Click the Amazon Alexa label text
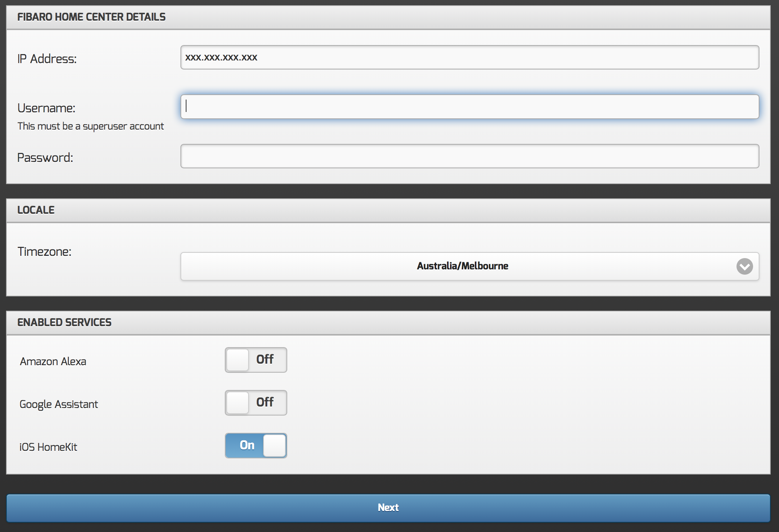Viewport: 779px width, 532px height. pyautogui.click(x=53, y=361)
